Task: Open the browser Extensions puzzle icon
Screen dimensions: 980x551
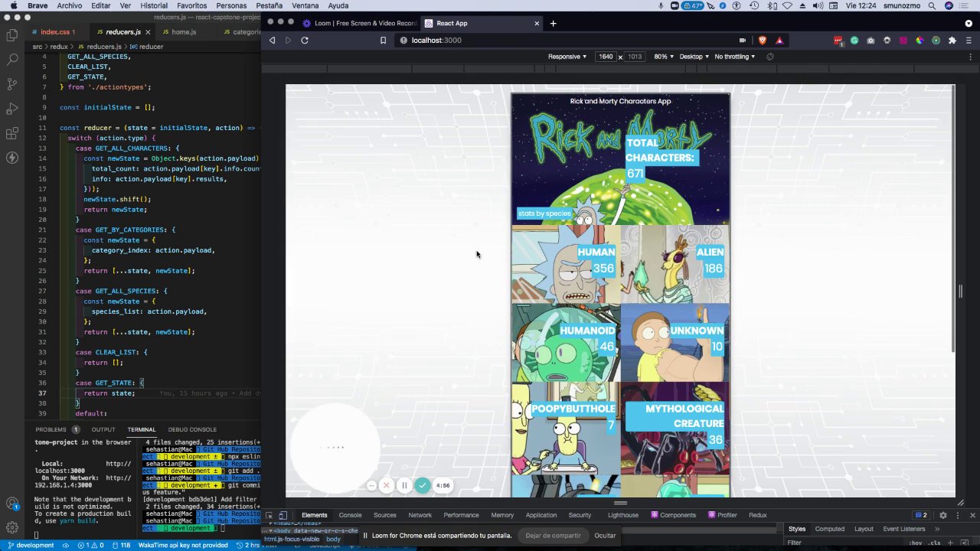Action: (952, 41)
